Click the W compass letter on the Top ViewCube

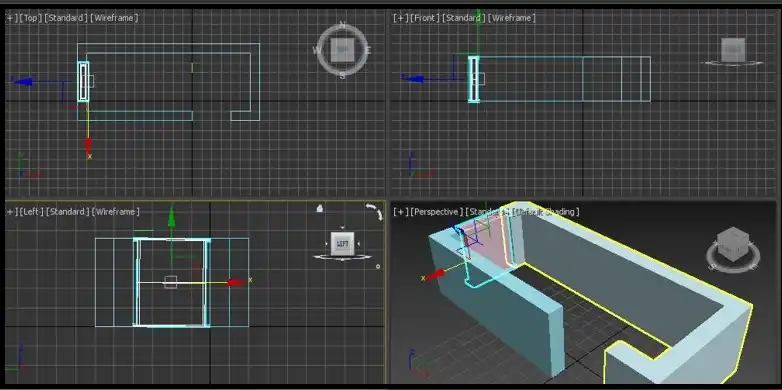[x=316, y=50]
